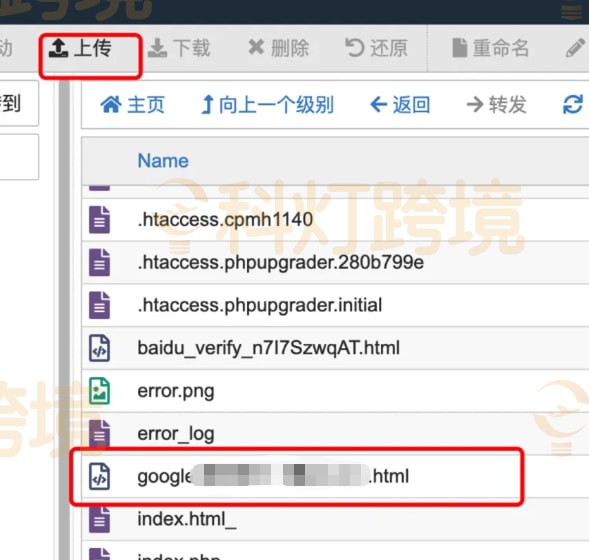Click the pencil edit icon
Screen dimensions: 589x560
coord(575,48)
